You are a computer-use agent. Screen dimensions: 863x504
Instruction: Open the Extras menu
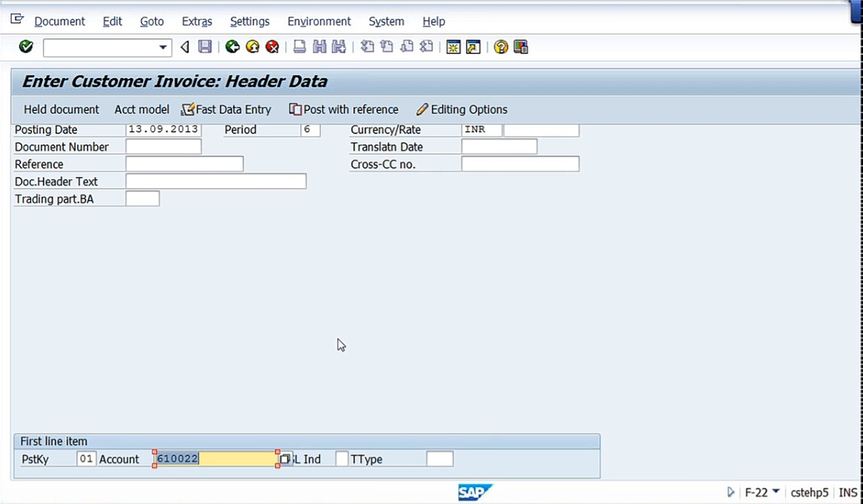[197, 21]
